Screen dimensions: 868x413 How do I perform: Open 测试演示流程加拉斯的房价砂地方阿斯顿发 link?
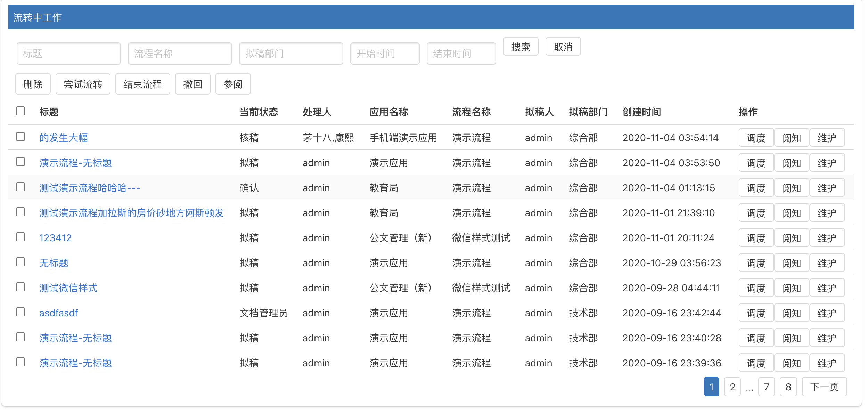[131, 213]
